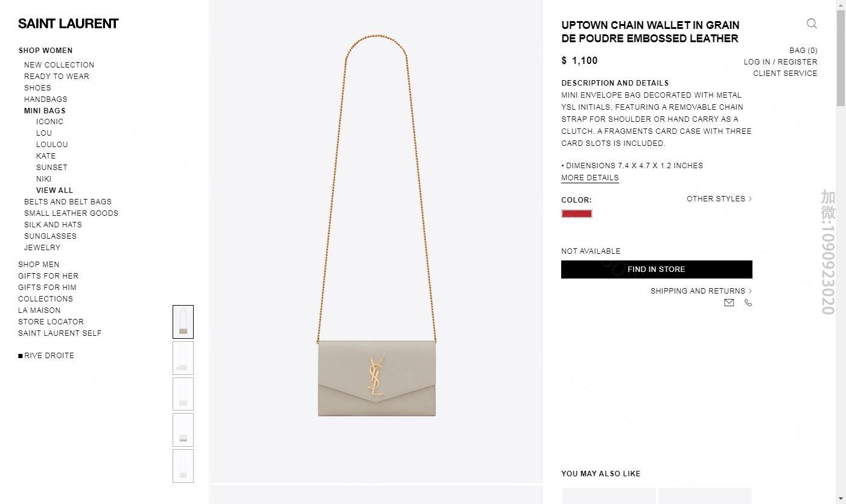This screenshot has width=846, height=504.
Task: Click the page scrollbar down arrow
Action: point(841,499)
